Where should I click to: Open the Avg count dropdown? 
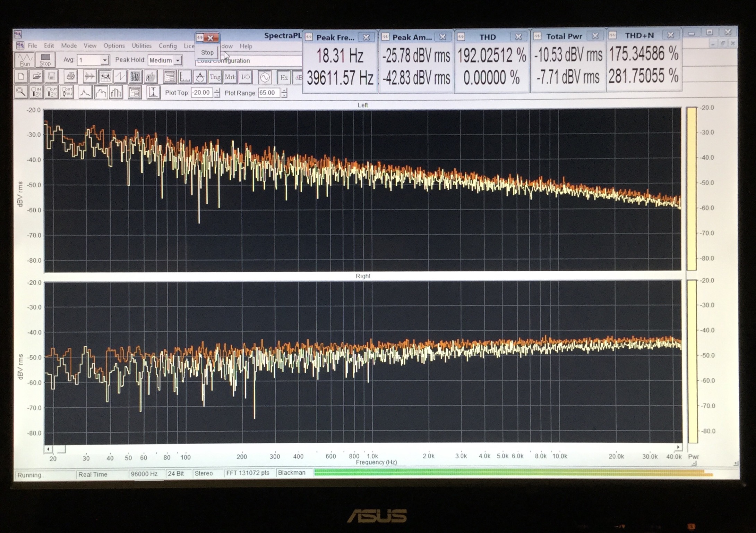tap(104, 60)
